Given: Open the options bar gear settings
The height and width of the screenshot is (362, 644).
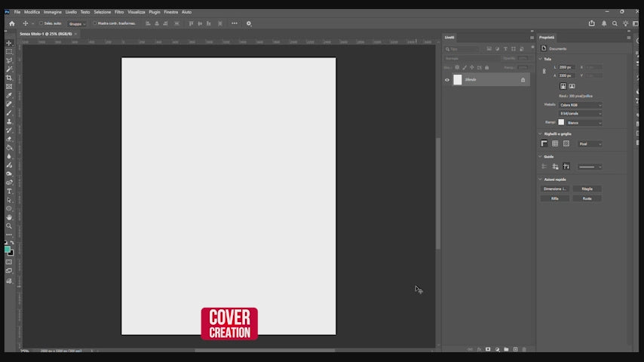Looking at the screenshot, I should (x=249, y=23).
